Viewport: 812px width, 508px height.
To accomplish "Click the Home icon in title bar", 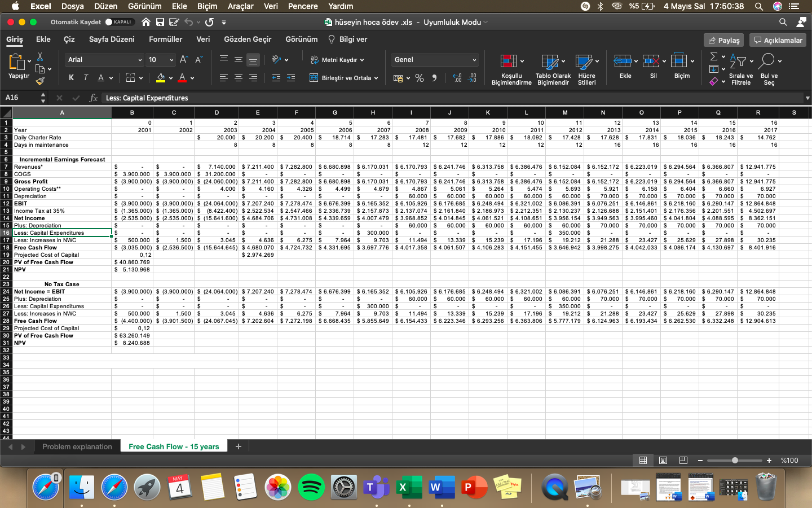I will tap(146, 22).
